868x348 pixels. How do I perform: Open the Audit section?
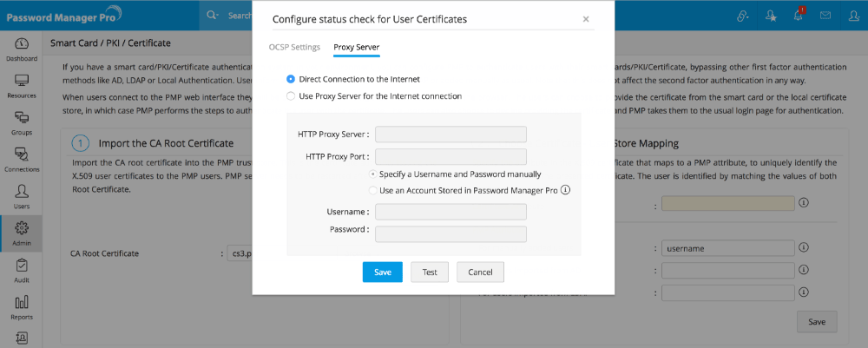click(22, 271)
